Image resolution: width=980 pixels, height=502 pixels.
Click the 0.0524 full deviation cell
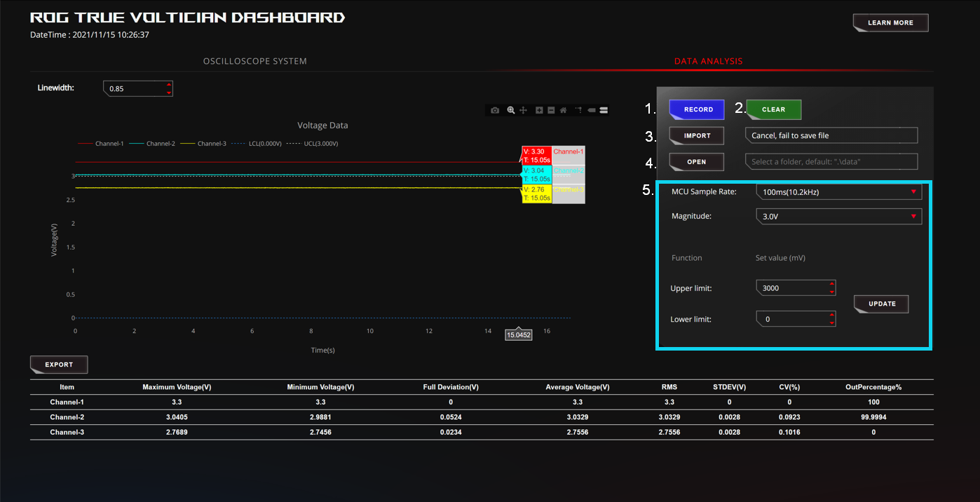pos(451,417)
